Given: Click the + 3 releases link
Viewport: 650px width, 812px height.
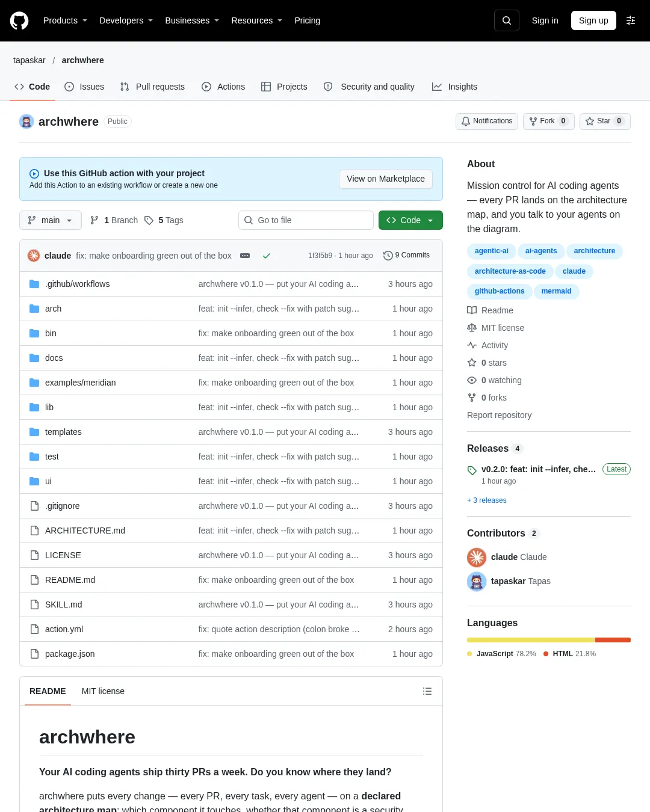Looking at the screenshot, I should 486,500.
